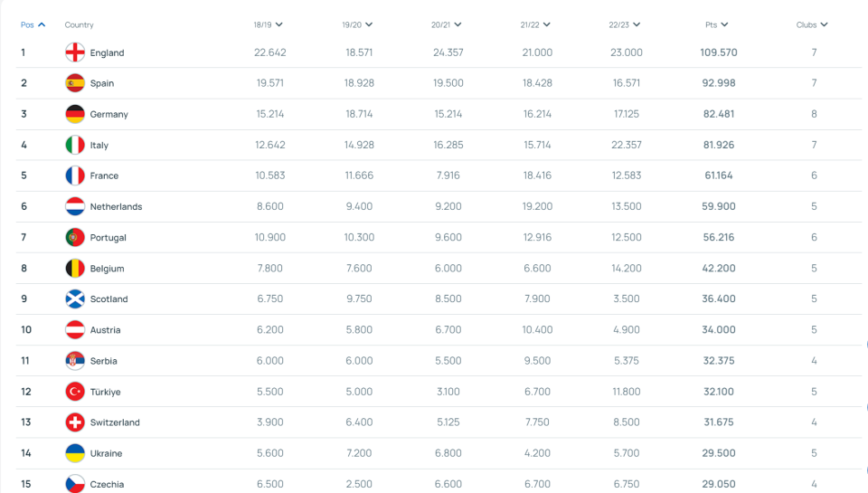This screenshot has width=868, height=493.
Task: Sort by total Pts column
Action: tap(717, 24)
